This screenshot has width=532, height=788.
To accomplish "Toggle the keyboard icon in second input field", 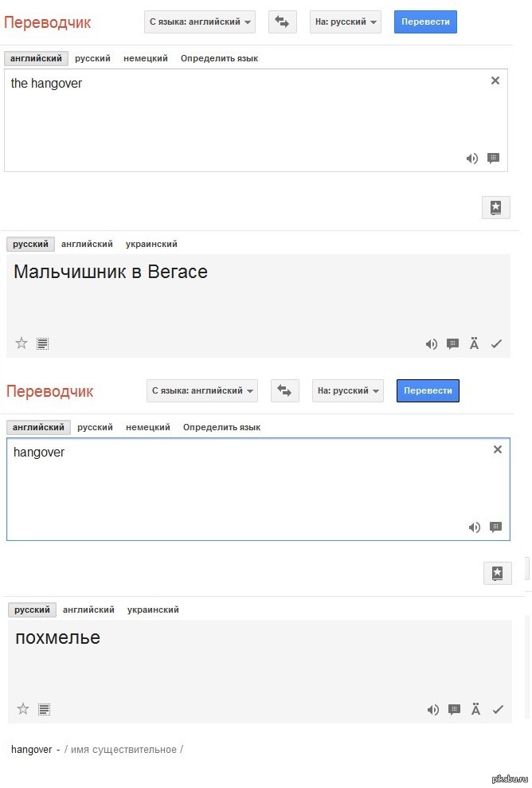I will click(x=495, y=527).
